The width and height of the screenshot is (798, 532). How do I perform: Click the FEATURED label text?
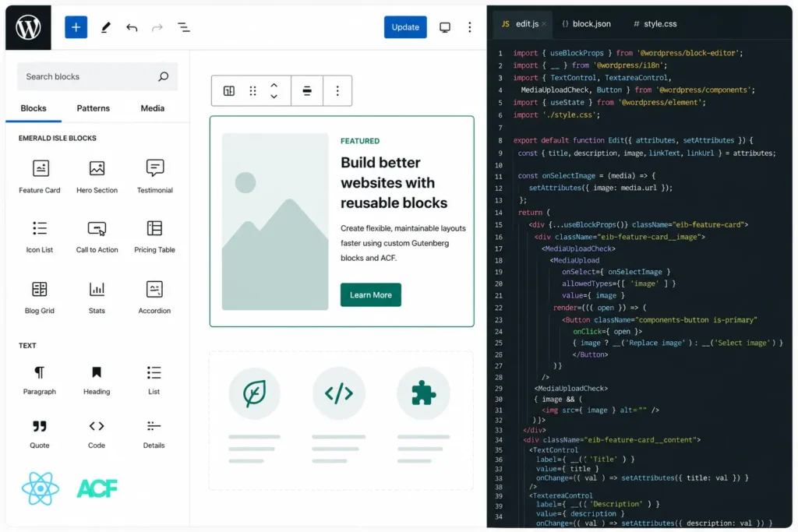click(360, 141)
